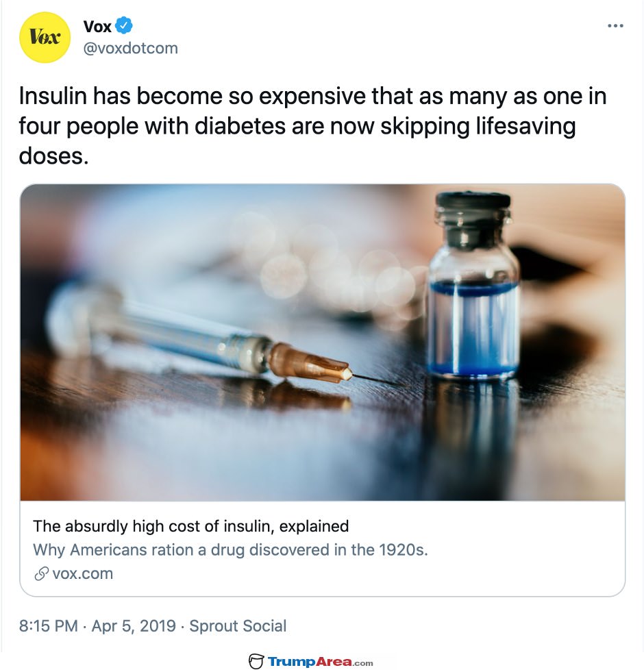Open the insulin syringe card image
This screenshot has width=644, height=670.
coord(323,343)
